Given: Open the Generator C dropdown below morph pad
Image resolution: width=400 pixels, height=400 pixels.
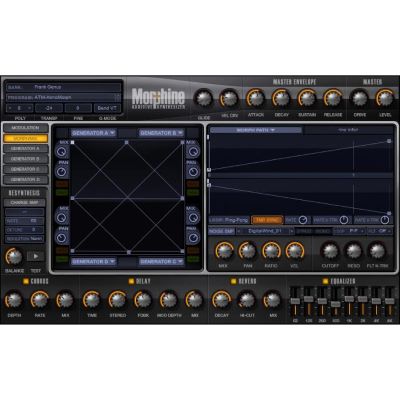Looking at the screenshot, I should tap(161, 262).
